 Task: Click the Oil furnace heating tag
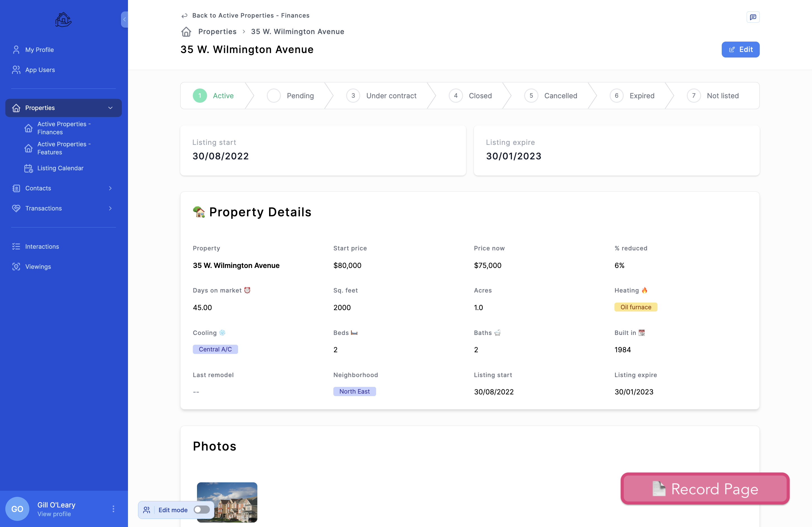[x=635, y=307]
